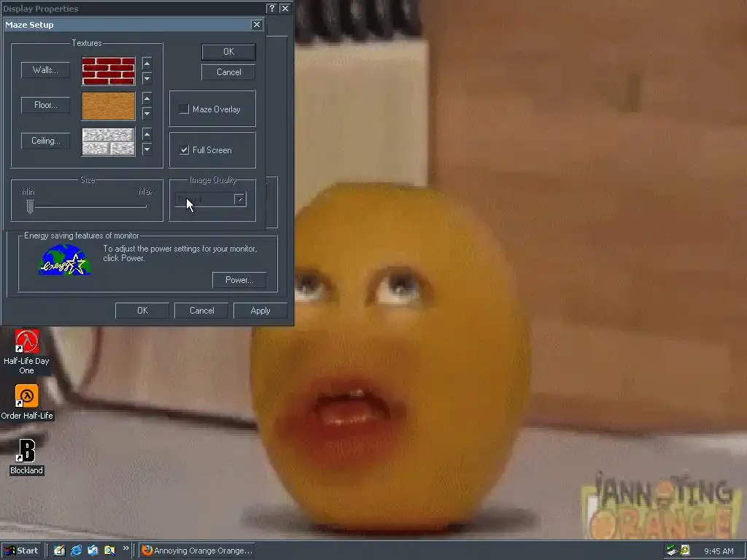Screen dimensions: 747x560
Task: Click the Walls texture button
Action: (45, 70)
